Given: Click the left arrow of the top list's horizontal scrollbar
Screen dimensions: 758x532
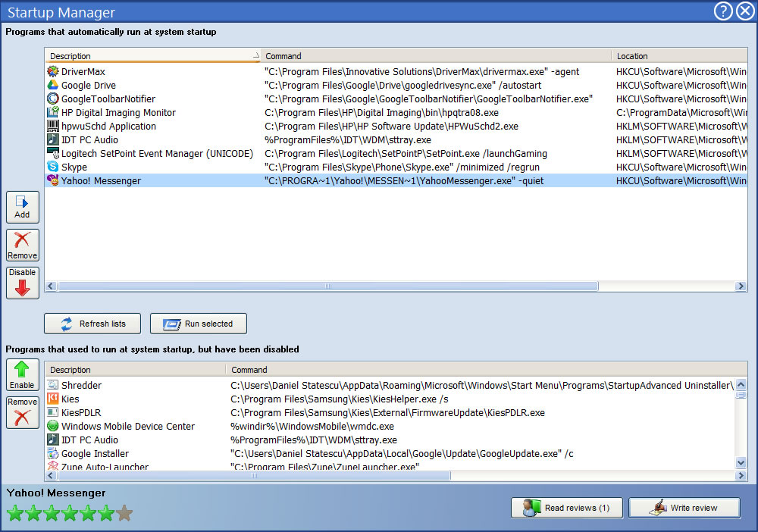Looking at the screenshot, I should [x=51, y=286].
